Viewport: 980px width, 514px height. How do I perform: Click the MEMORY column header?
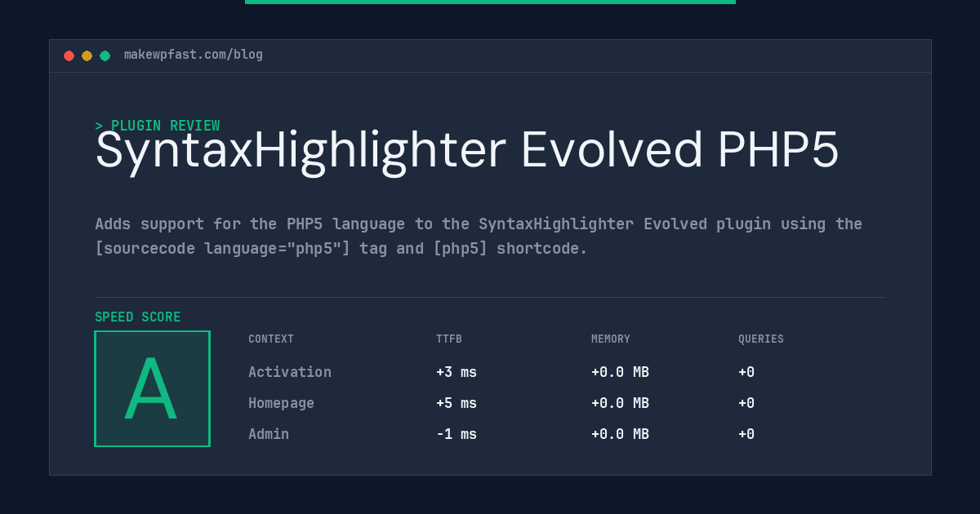(x=611, y=339)
